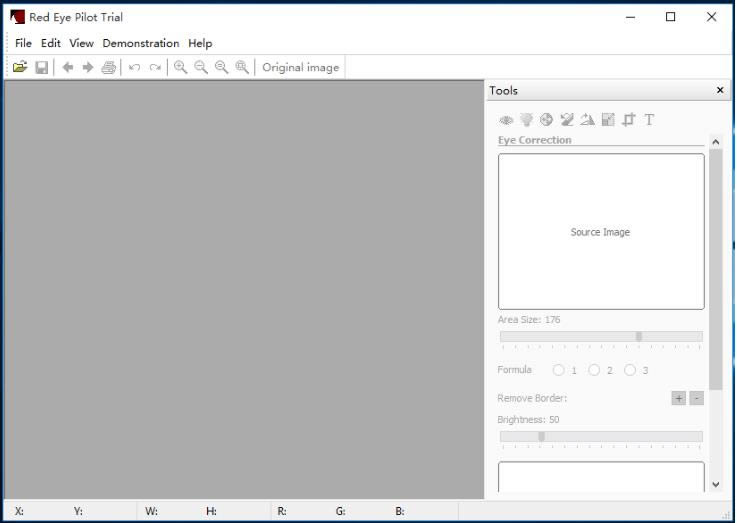Screen dimensions: 737x523
Task: Click the fourth magnifier with grid pattern
Action: point(242,67)
